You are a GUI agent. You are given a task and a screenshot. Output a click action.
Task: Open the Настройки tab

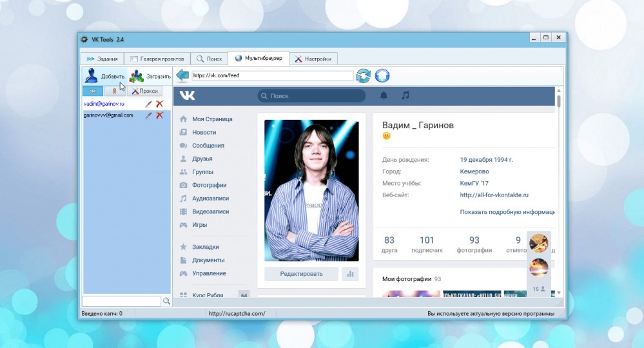point(313,59)
